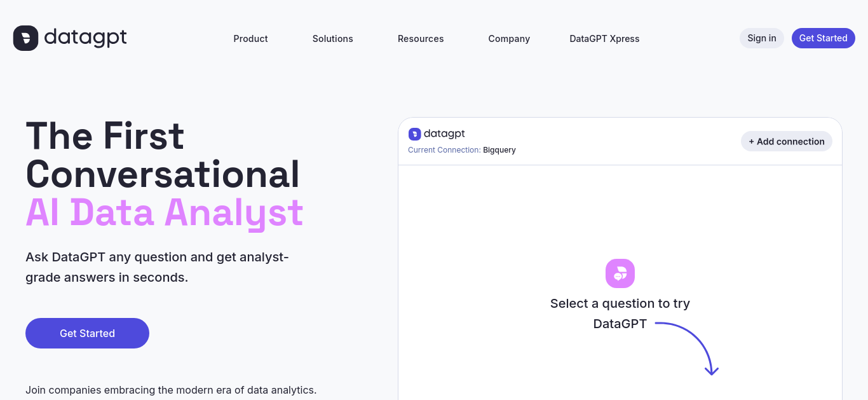868x400 pixels.
Task: Click the pink chat chart icon
Action: pyautogui.click(x=620, y=273)
